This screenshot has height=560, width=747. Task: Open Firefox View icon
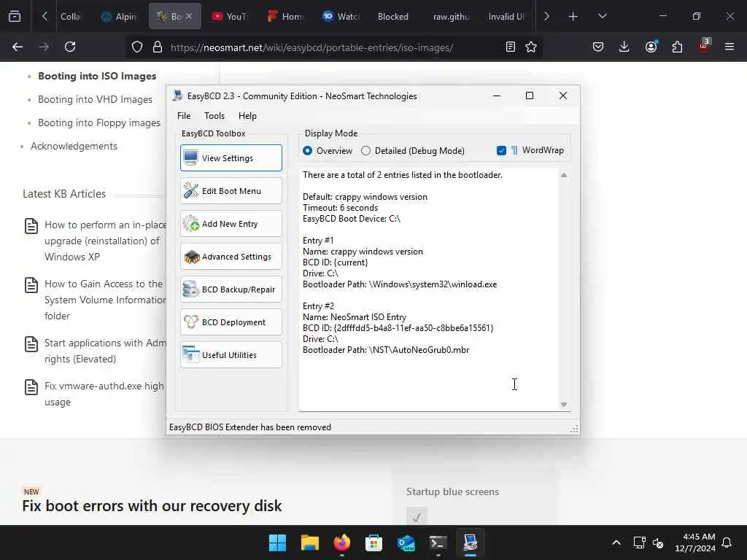15,16
